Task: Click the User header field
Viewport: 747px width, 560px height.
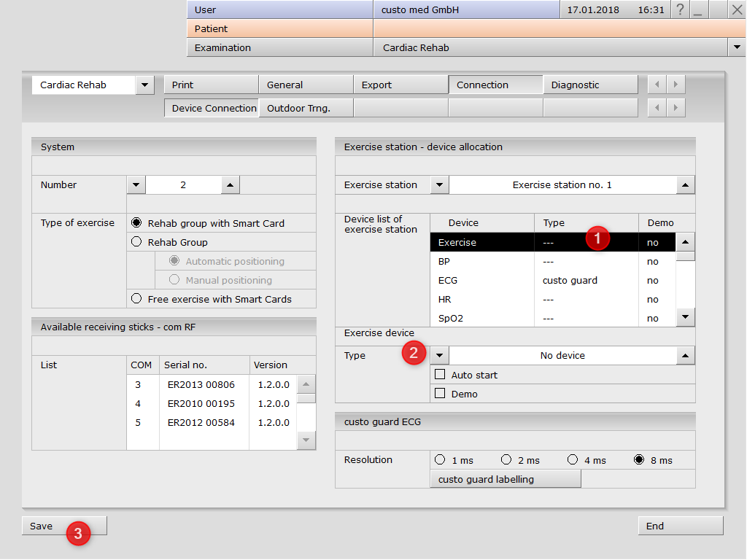Action: click(x=280, y=9)
